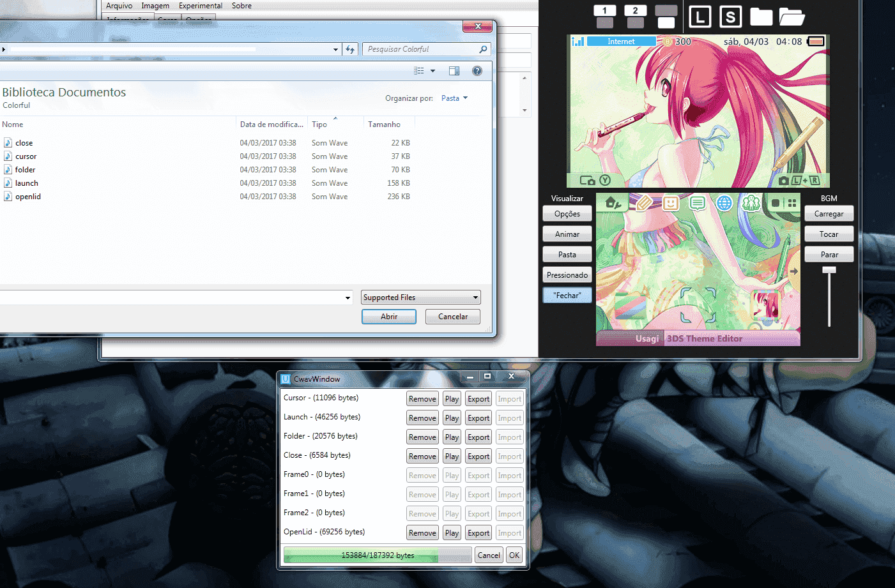Remove the OpenLid sound in CwavWindow

pos(422,533)
